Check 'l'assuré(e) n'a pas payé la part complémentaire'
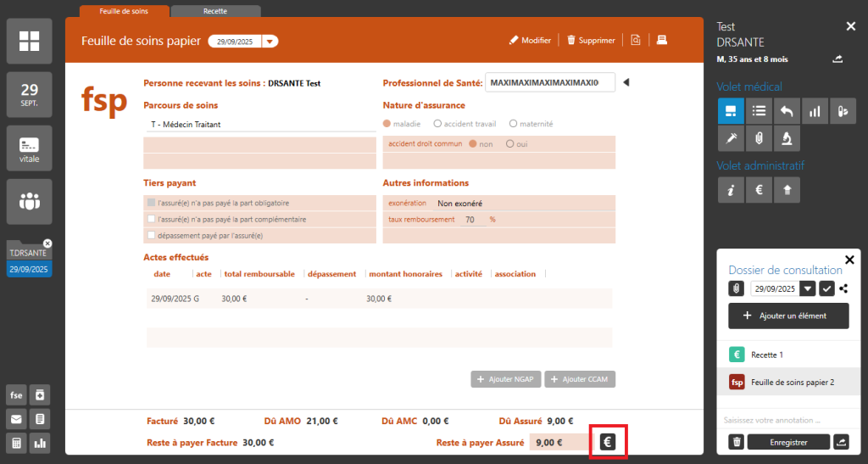 point(152,219)
